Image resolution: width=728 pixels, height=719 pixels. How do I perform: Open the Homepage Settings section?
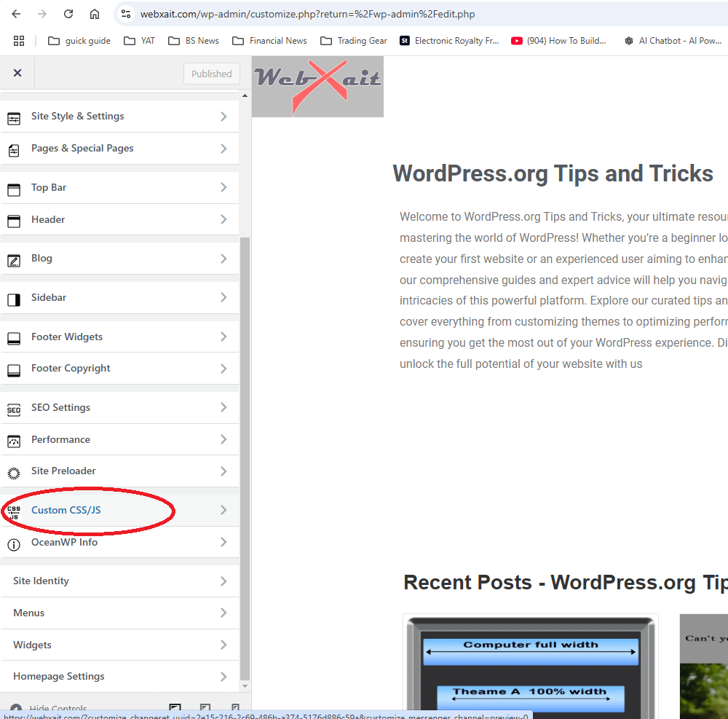click(120, 676)
